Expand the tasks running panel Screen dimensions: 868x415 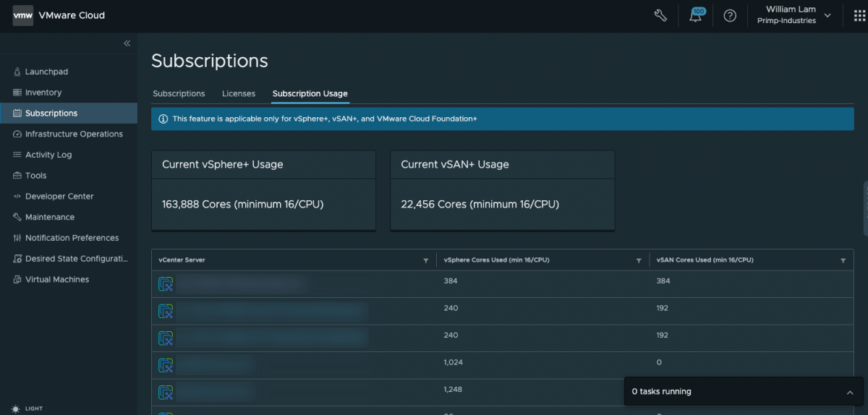[849, 392]
